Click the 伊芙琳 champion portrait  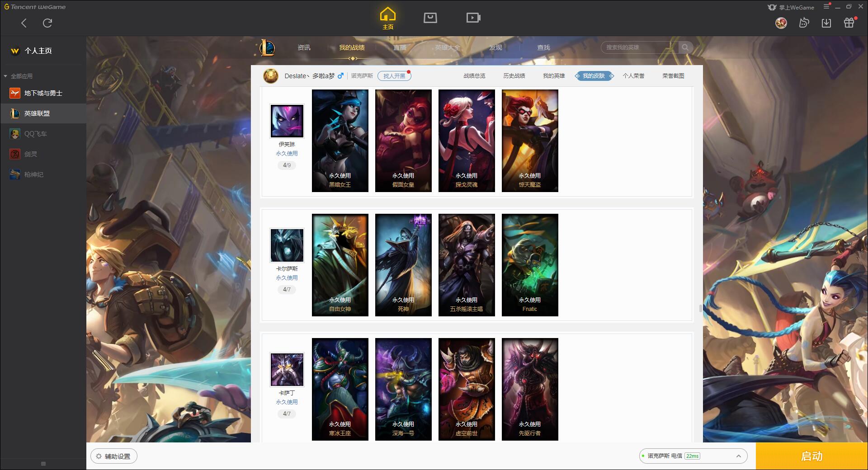(287, 121)
